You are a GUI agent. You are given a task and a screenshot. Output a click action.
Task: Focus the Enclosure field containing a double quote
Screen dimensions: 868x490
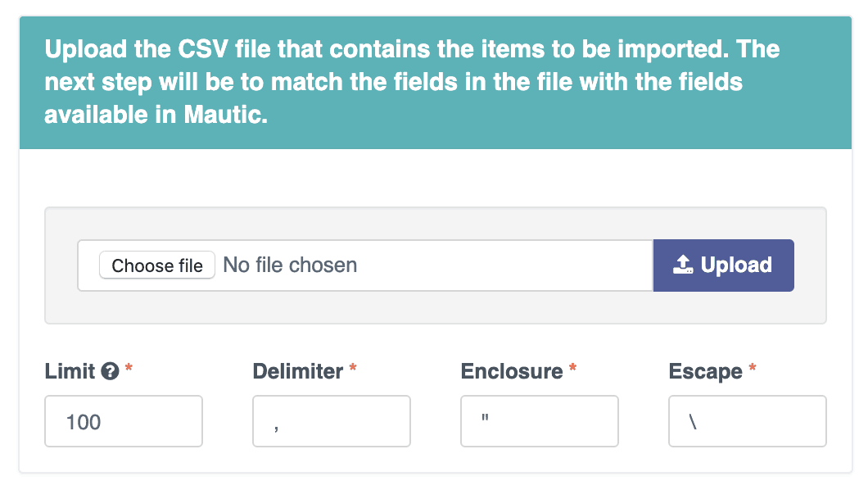(539, 421)
